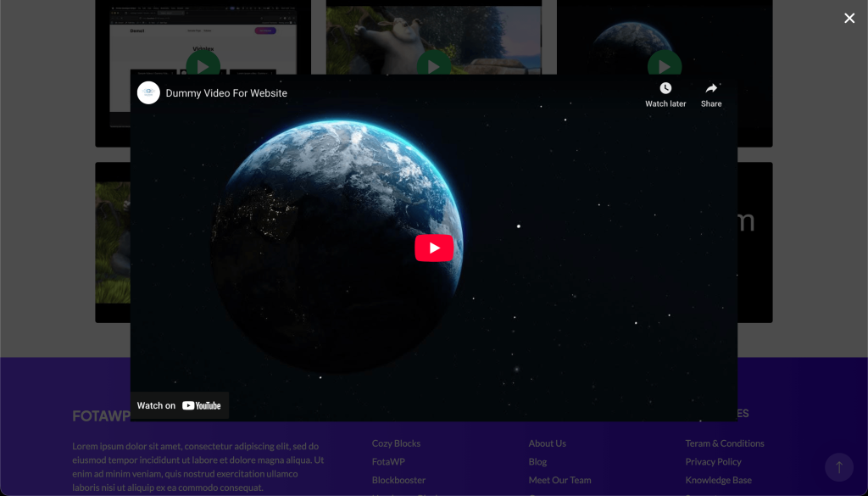Open the video title link

pyautogui.click(x=226, y=93)
